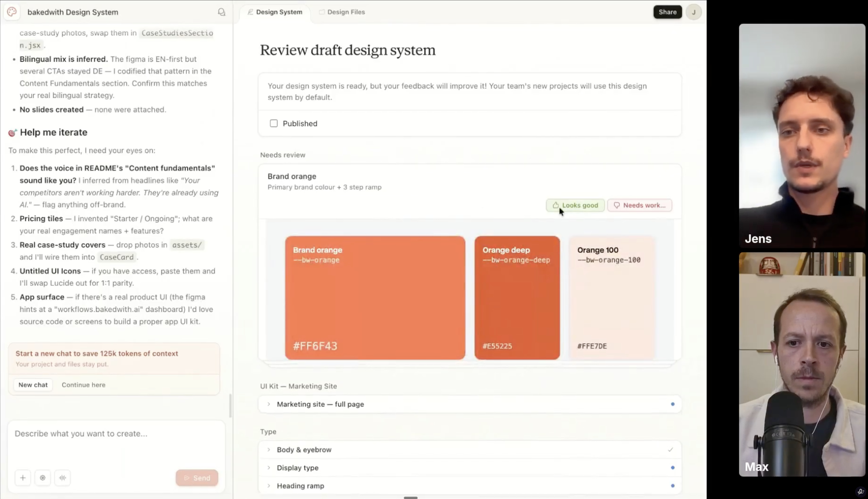Select the Orange deep #E55225 swatch

tap(517, 298)
